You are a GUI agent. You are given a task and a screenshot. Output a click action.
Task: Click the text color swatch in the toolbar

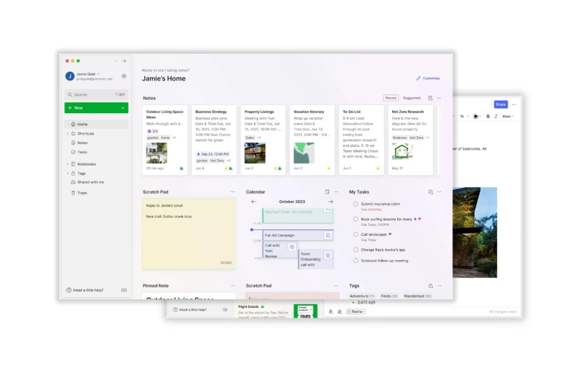(x=476, y=117)
